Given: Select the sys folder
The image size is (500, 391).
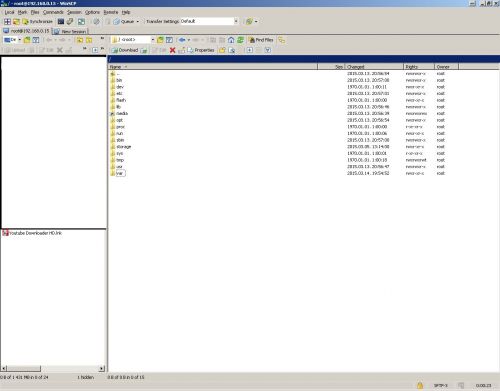Looking at the screenshot, I should [x=119, y=154].
